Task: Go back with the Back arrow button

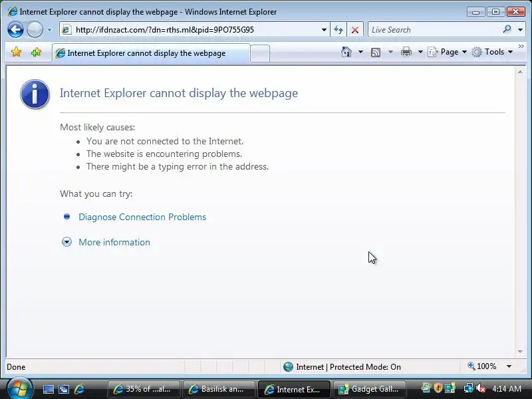Action: coord(15,29)
